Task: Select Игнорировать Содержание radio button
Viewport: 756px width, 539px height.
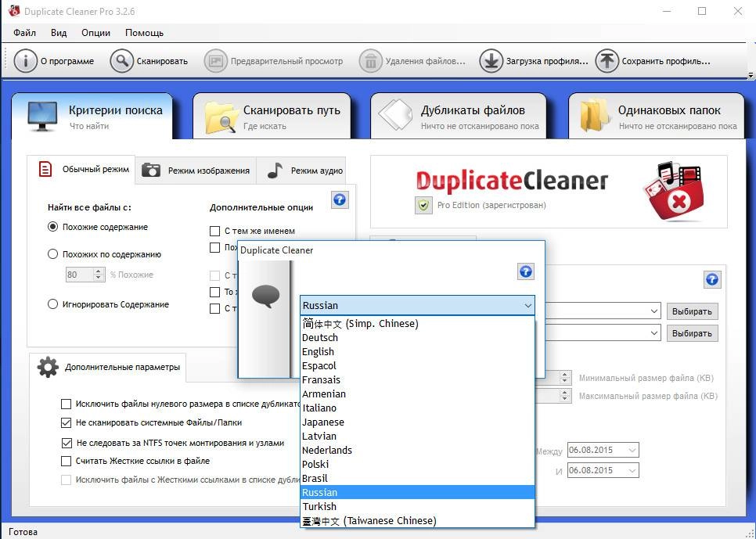Action: tap(52, 304)
